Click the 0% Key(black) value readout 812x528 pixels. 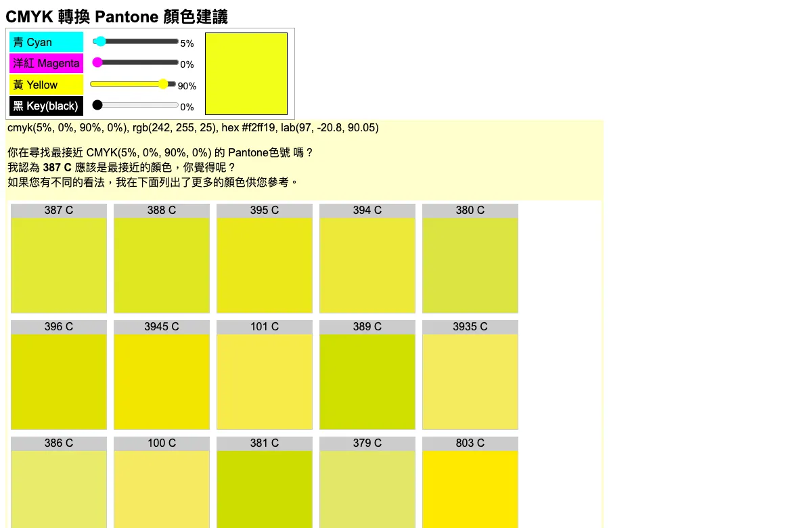coord(187,107)
